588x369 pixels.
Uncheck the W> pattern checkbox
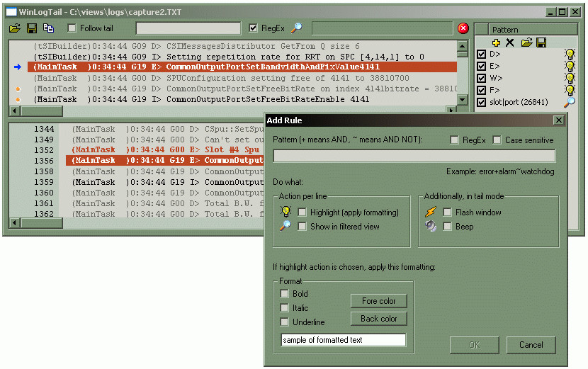tap(482, 79)
